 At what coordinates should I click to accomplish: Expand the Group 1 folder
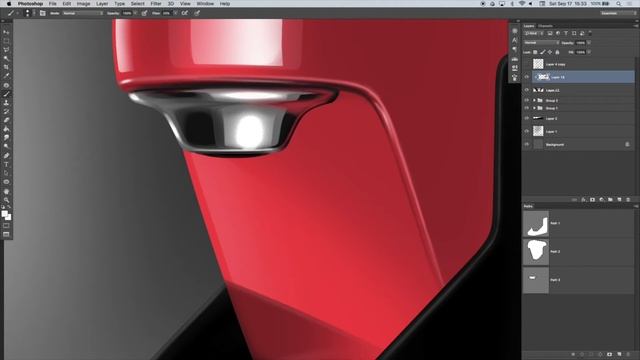pyautogui.click(x=534, y=108)
